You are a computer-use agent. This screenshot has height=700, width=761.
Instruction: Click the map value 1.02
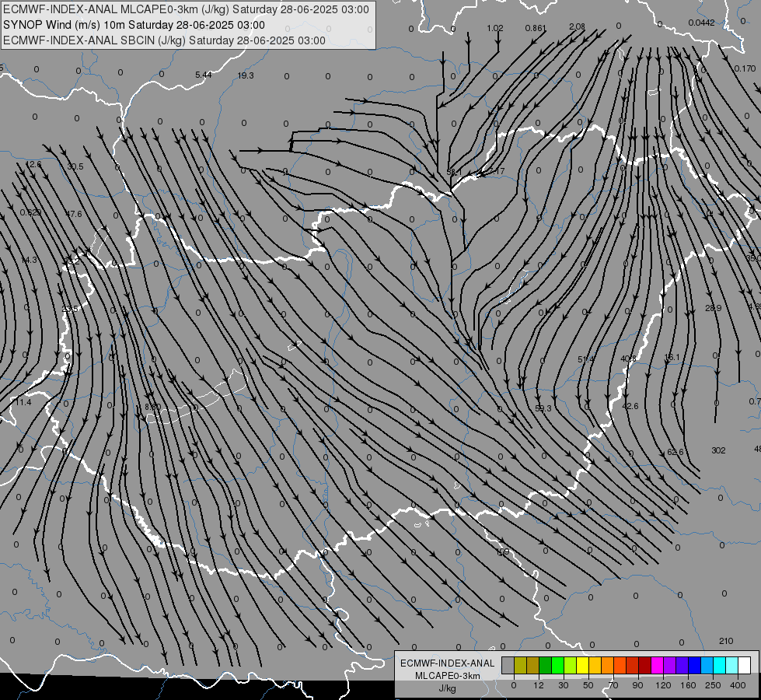(x=495, y=28)
